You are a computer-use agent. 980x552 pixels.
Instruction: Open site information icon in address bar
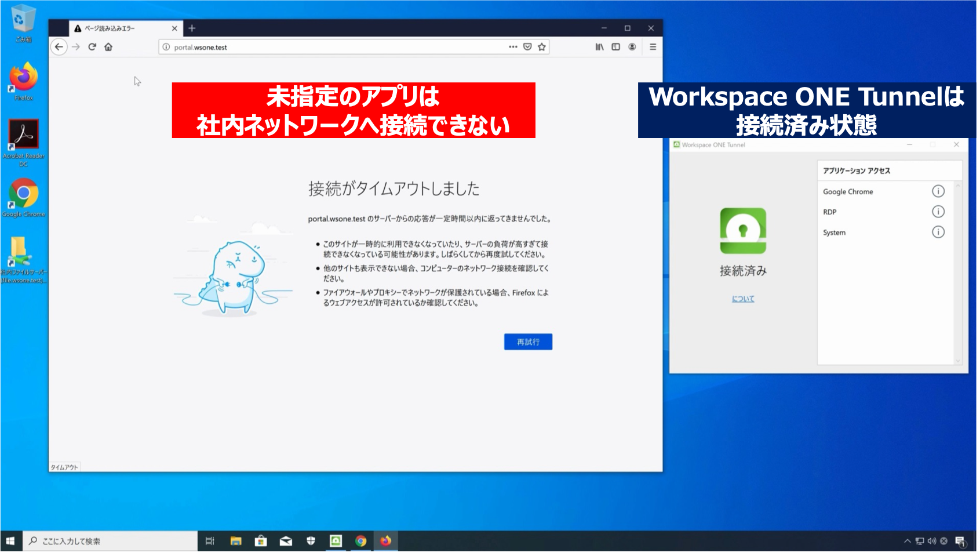166,47
